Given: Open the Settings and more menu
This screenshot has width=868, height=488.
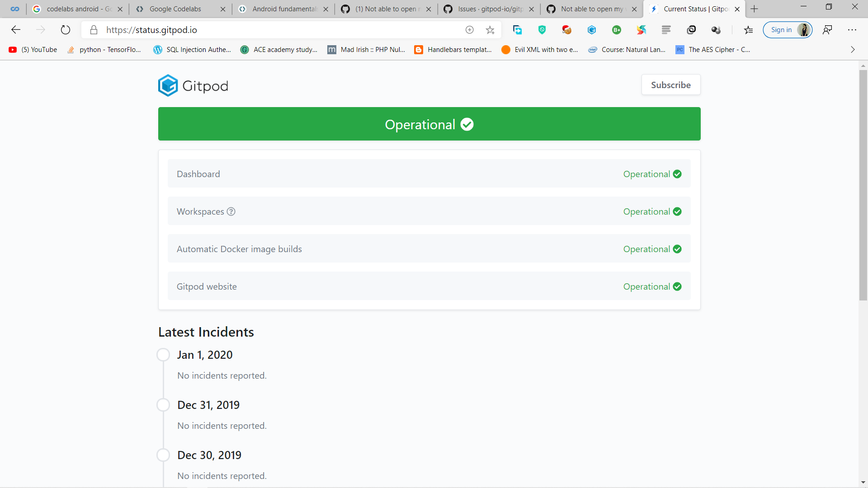Looking at the screenshot, I should click(x=852, y=30).
